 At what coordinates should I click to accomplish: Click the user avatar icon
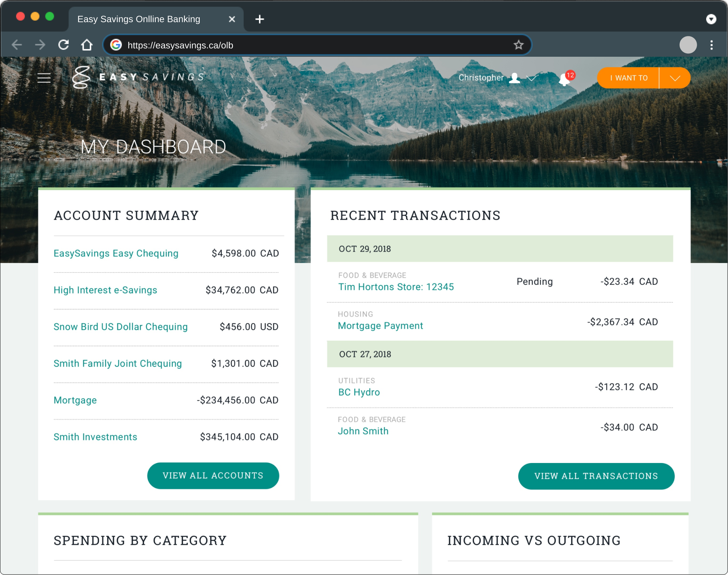point(514,78)
